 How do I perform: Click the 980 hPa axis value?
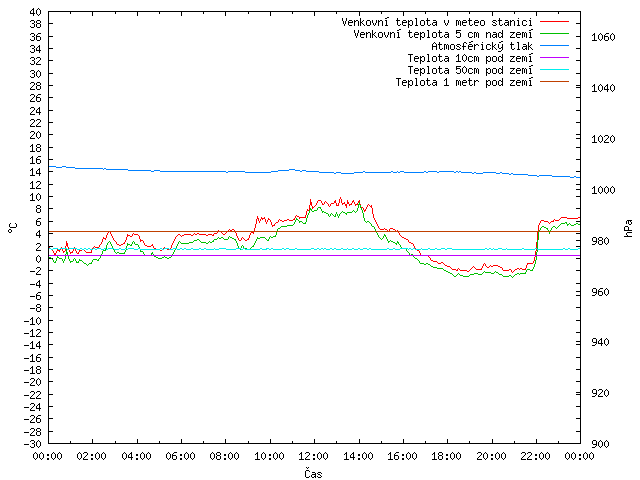tap(600, 241)
